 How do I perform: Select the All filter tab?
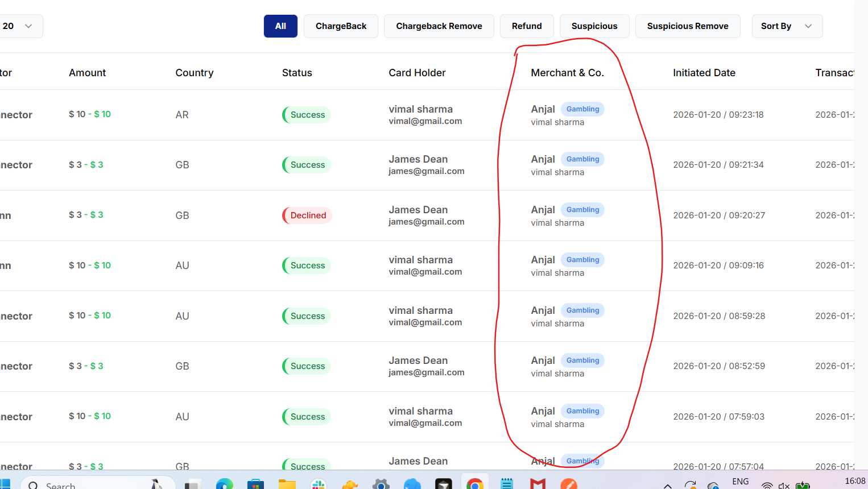(x=280, y=26)
